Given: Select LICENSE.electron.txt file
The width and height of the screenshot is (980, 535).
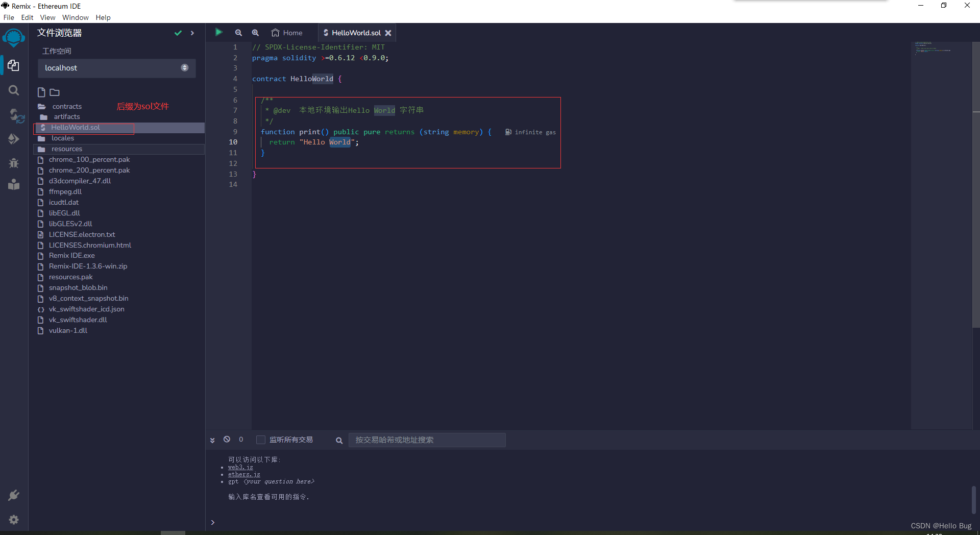Looking at the screenshot, I should (x=82, y=235).
